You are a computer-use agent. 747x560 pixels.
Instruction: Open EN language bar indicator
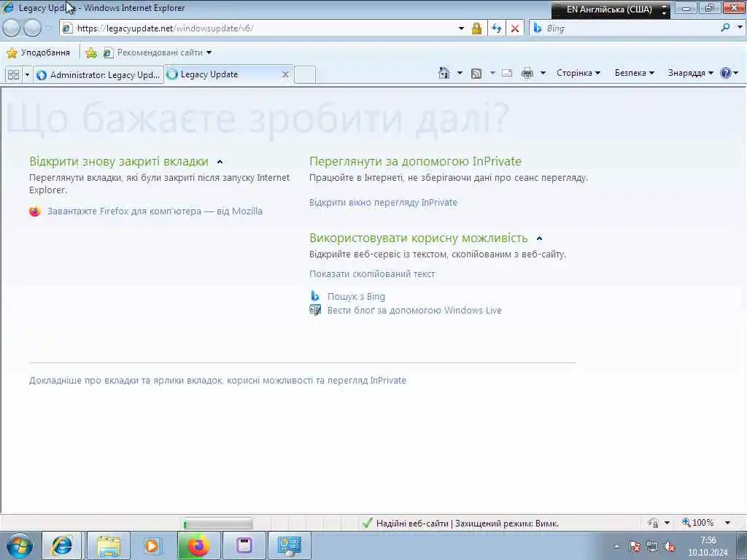point(609,9)
